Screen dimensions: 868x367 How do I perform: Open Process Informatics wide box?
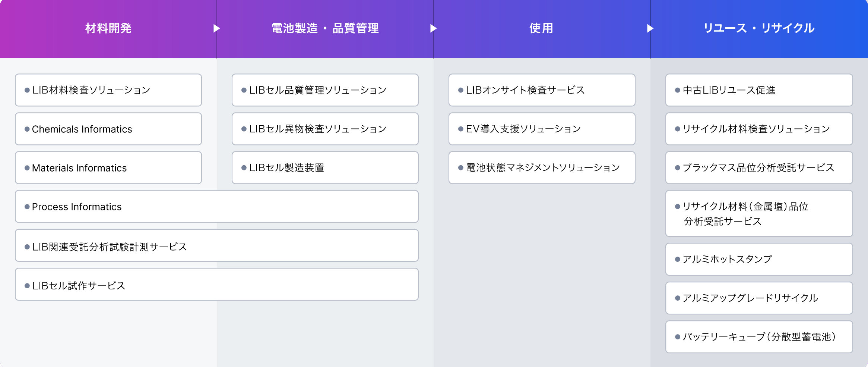(216, 207)
